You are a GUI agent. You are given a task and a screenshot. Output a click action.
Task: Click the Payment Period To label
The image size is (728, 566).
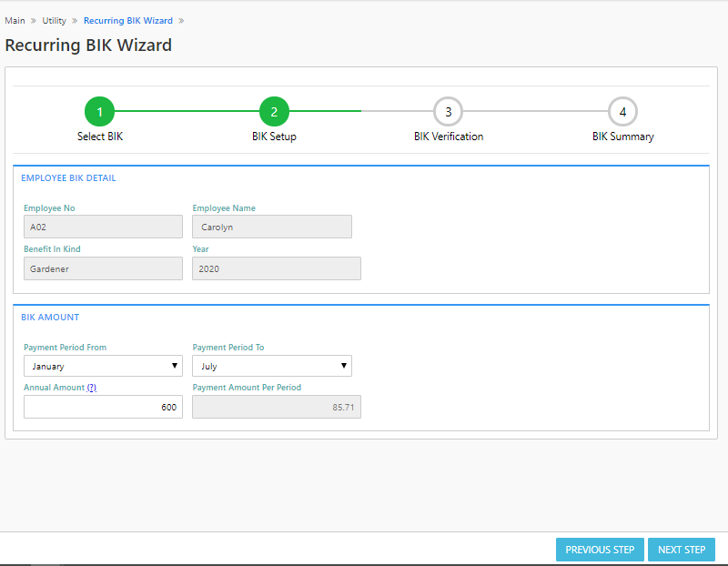[228, 348]
